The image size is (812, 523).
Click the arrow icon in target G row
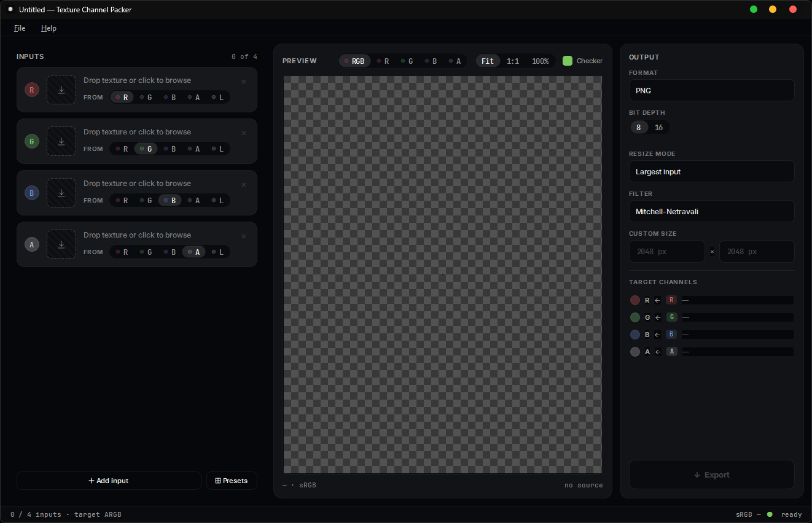[x=657, y=317]
